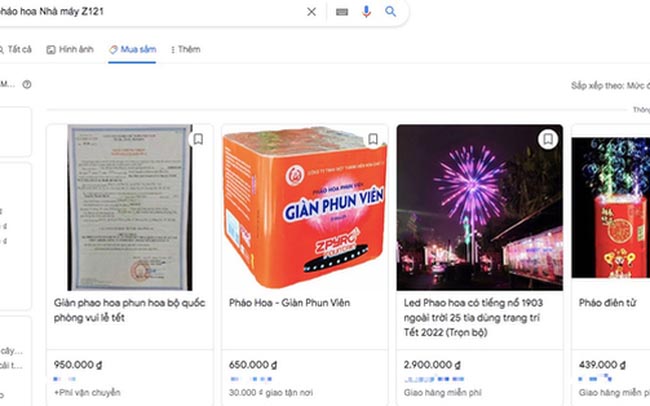Switch to the Hình ảnh tab
This screenshot has width=650, height=406.
[74, 49]
